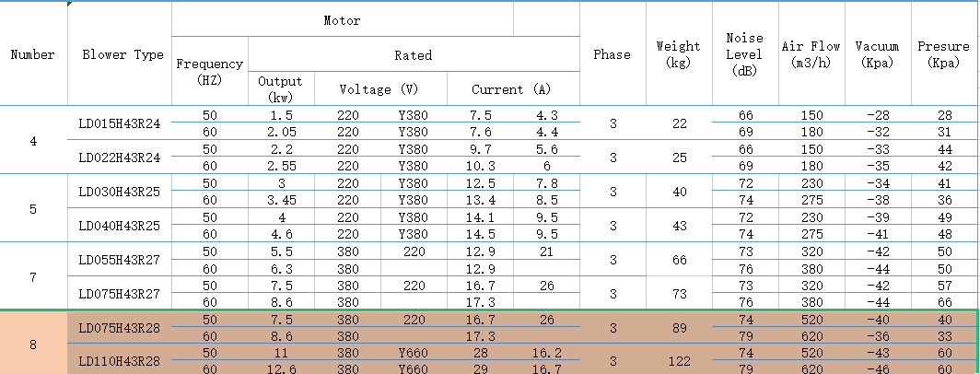Image resolution: width=980 pixels, height=374 pixels.
Task: Select the pressure value 33
Action: (944, 336)
